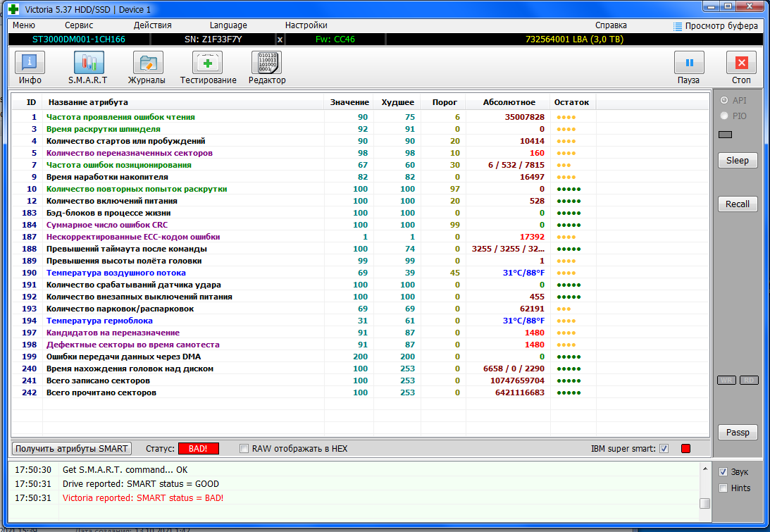Screen dimensions: 770x532
Task: Open the Просмотр буфера buffer view
Action: pyautogui.click(x=716, y=26)
